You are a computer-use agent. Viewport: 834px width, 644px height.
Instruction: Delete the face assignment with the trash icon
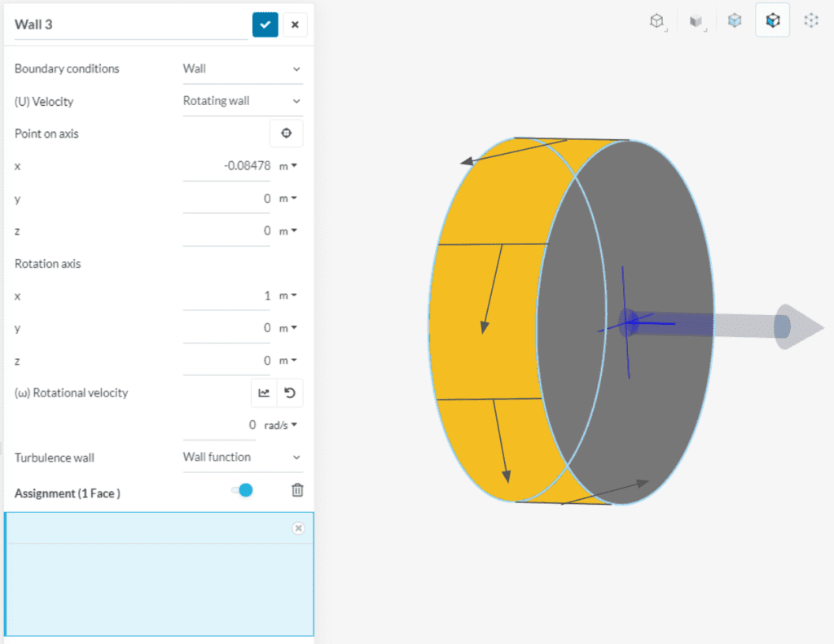pyautogui.click(x=296, y=489)
